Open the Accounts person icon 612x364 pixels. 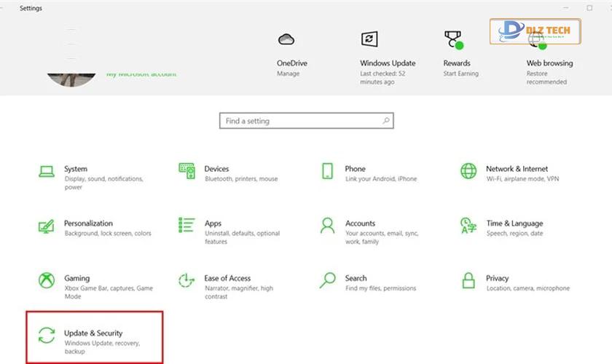point(327,226)
